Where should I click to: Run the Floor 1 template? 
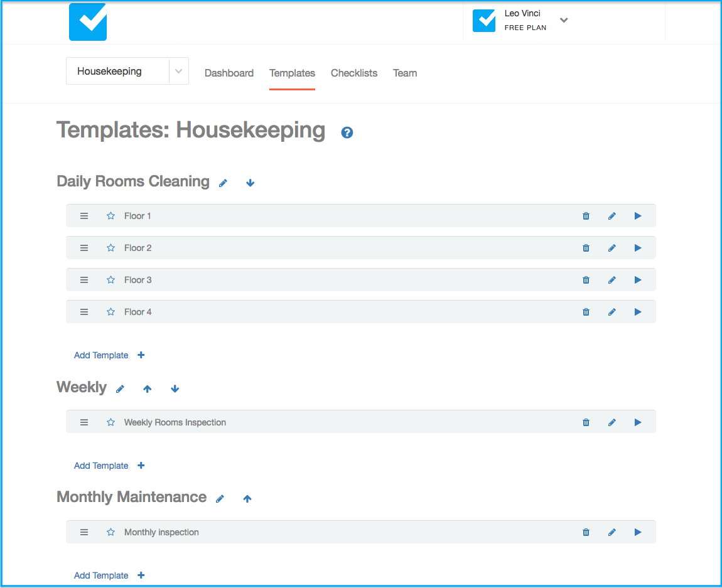[638, 216]
